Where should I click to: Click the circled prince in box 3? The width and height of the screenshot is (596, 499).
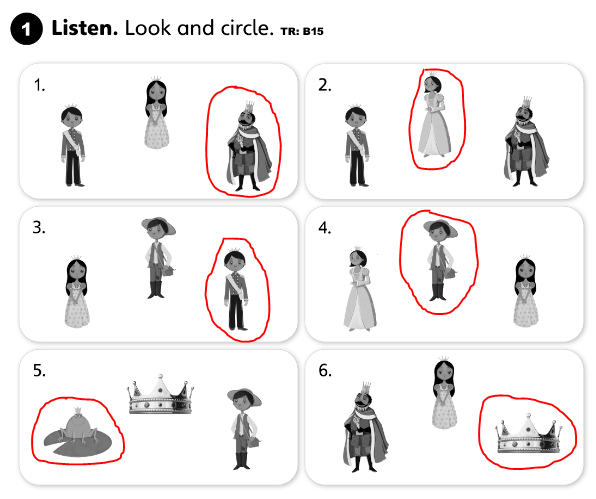[236, 289]
